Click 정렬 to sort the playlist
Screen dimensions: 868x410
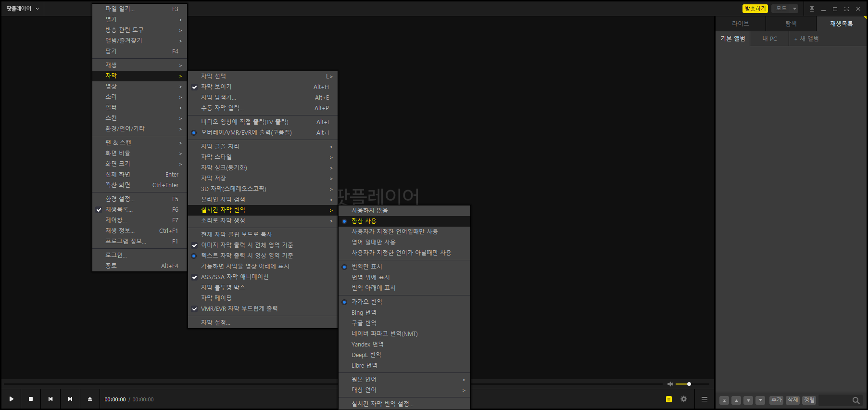click(x=809, y=400)
